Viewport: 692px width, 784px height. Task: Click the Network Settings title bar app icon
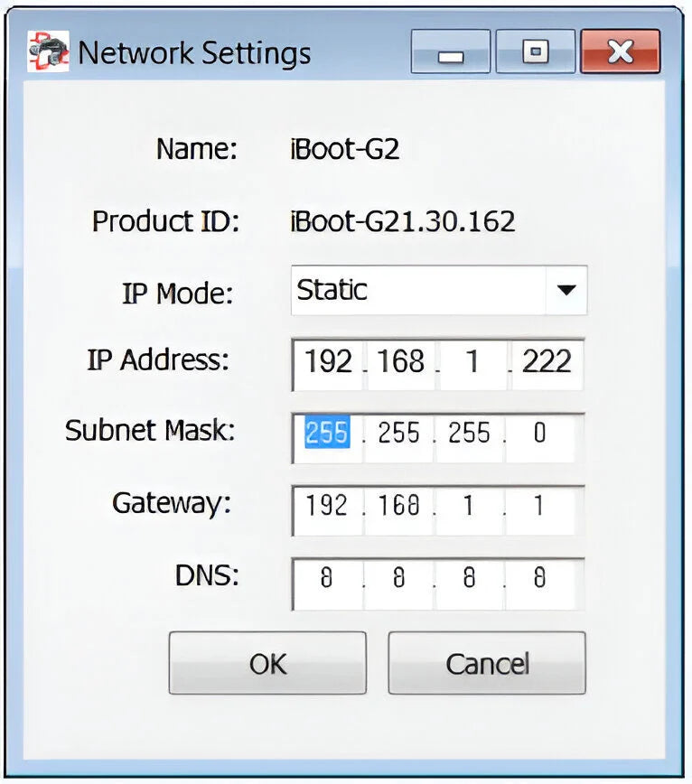point(48,52)
